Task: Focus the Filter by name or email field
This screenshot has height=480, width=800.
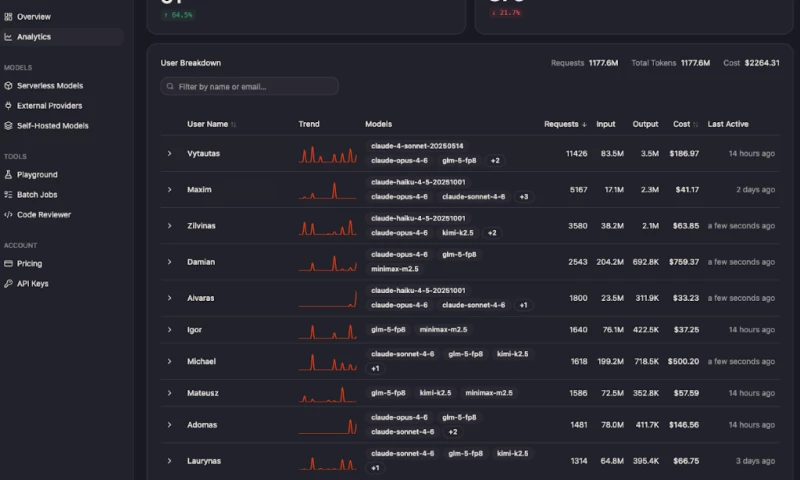Action: pyautogui.click(x=249, y=87)
